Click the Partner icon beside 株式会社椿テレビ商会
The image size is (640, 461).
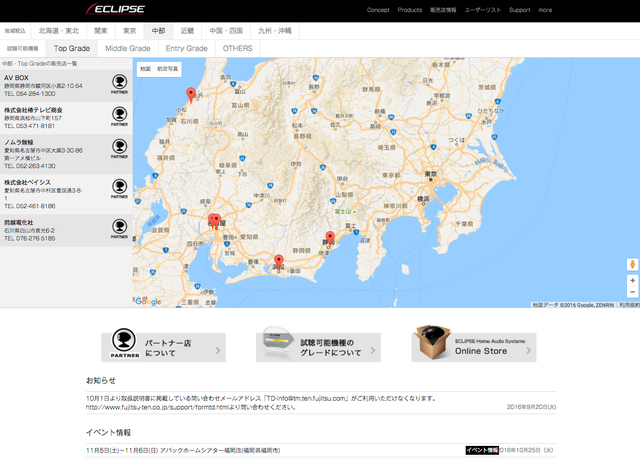tap(120, 116)
